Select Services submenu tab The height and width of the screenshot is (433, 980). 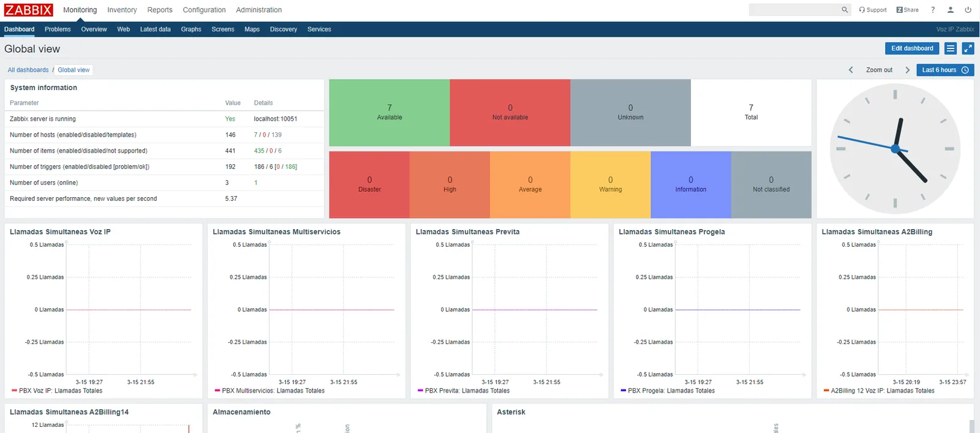coord(319,29)
